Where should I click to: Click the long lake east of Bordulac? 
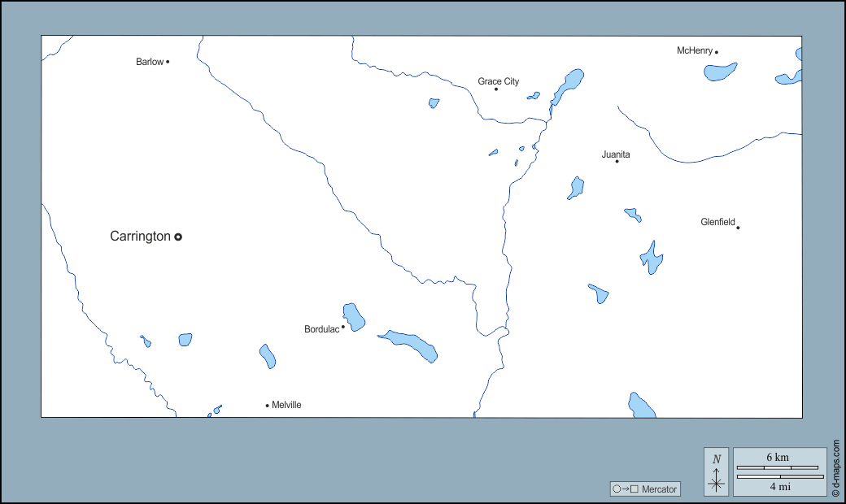(409, 344)
